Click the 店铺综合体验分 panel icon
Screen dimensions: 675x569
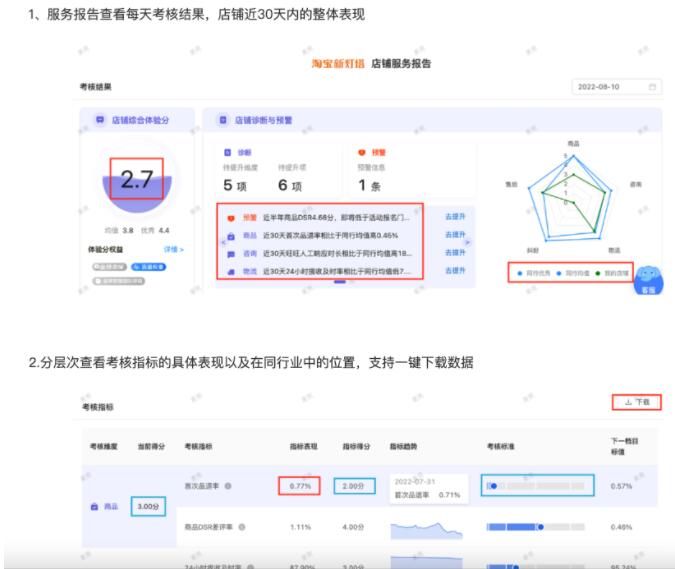click(100, 120)
